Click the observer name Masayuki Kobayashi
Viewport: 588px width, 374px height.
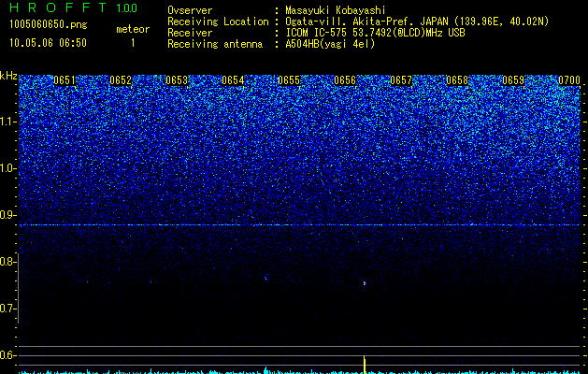pyautogui.click(x=335, y=10)
